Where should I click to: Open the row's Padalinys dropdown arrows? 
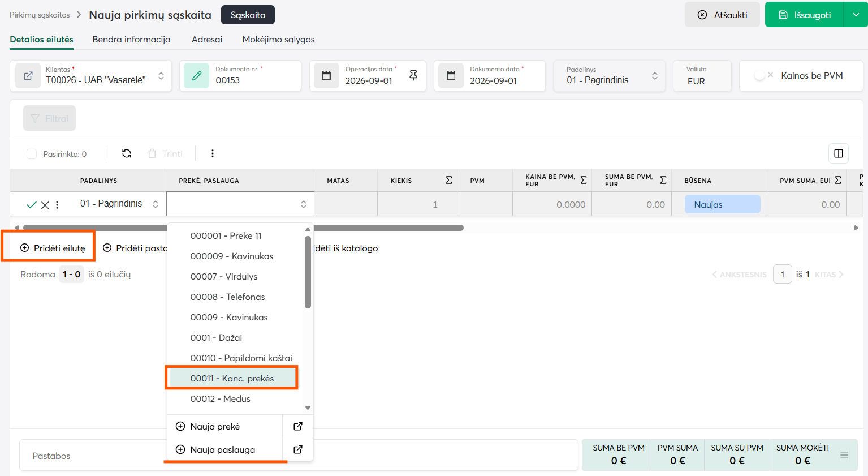(156, 204)
